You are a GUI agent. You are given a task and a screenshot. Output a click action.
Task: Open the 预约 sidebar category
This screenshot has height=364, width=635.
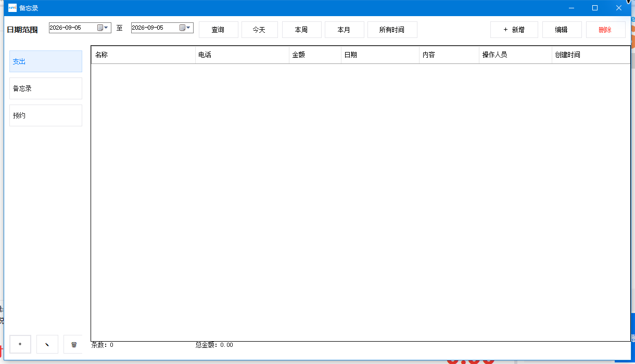[46, 115]
